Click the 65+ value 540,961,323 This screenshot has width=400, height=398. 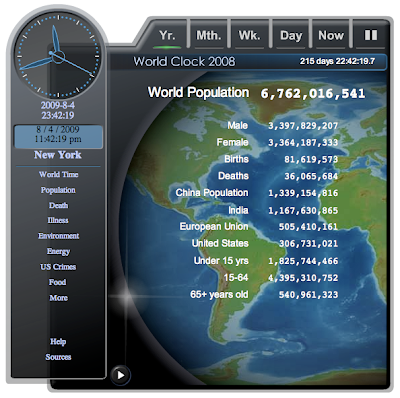coord(308,295)
